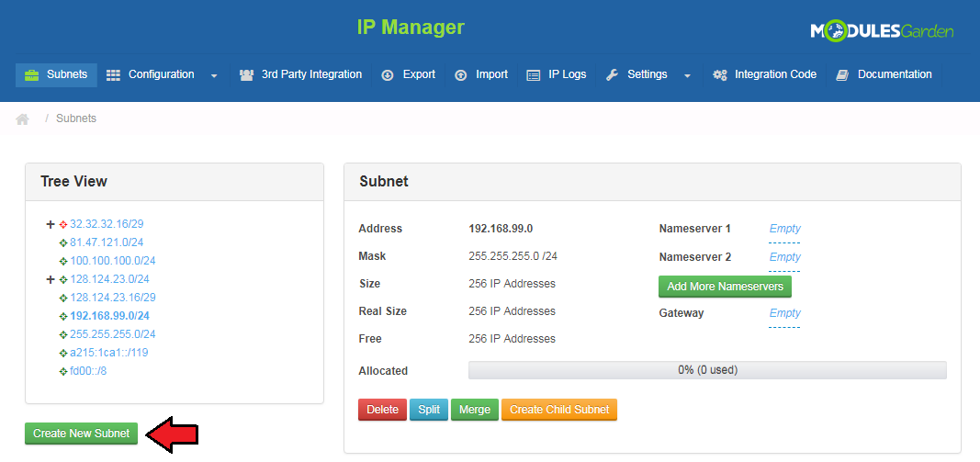The height and width of the screenshot is (462, 980).
Task: Click the IP Logs list icon
Action: click(533, 75)
